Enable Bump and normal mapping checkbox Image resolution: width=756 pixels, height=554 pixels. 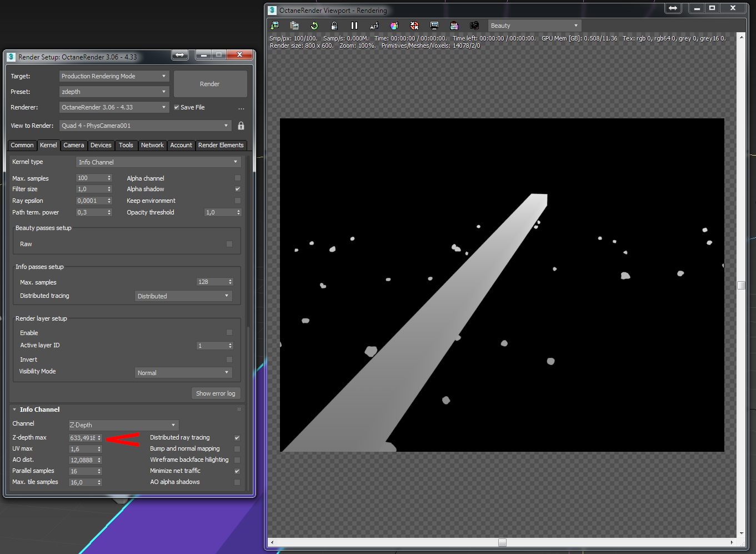coord(237,449)
